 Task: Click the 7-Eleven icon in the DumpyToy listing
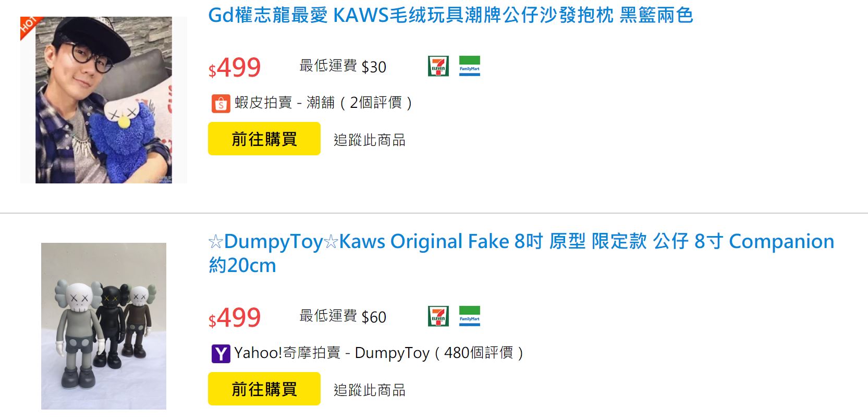point(438,316)
